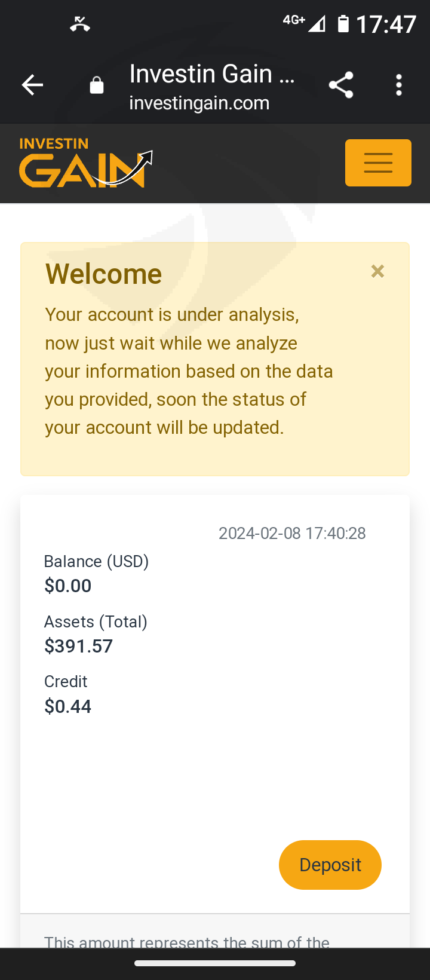Tap the secure padlock icon
The width and height of the screenshot is (430, 980).
point(97,85)
